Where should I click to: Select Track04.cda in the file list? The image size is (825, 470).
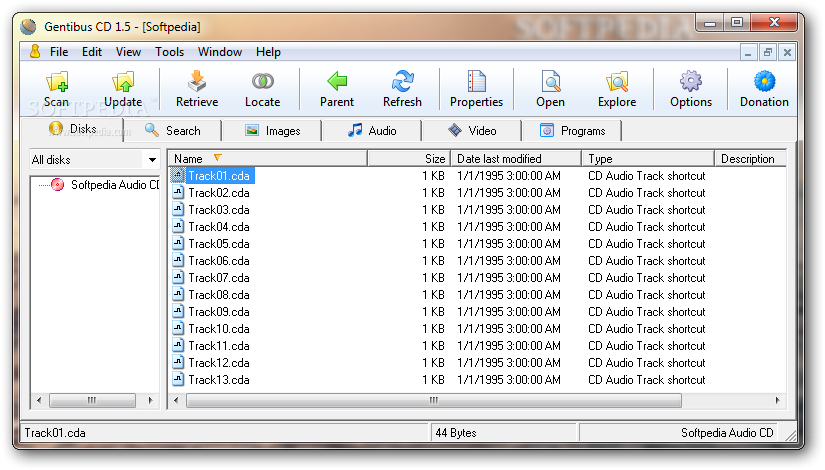[x=219, y=227]
